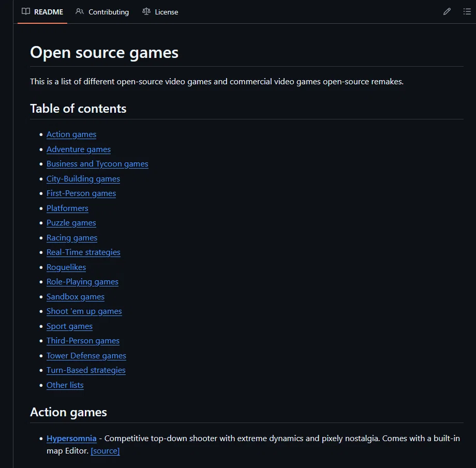Open the Puzzle games link
Image resolution: width=476 pixels, height=468 pixels.
point(71,223)
